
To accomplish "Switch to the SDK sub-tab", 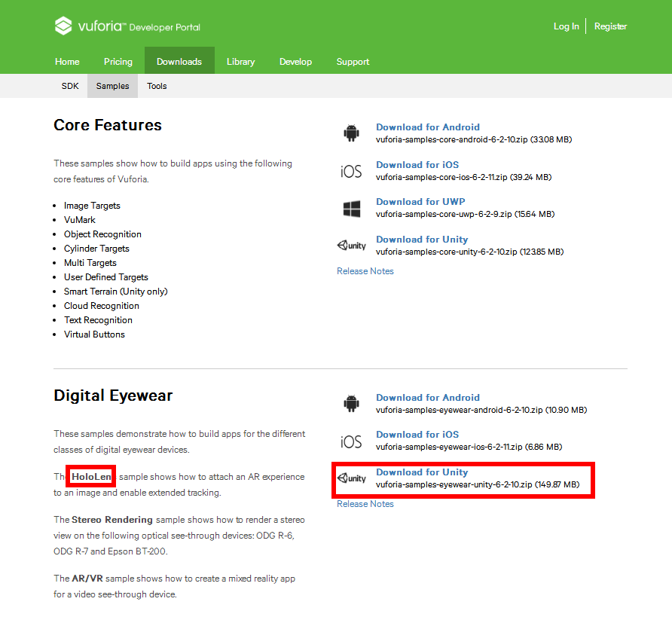I will click(x=70, y=86).
